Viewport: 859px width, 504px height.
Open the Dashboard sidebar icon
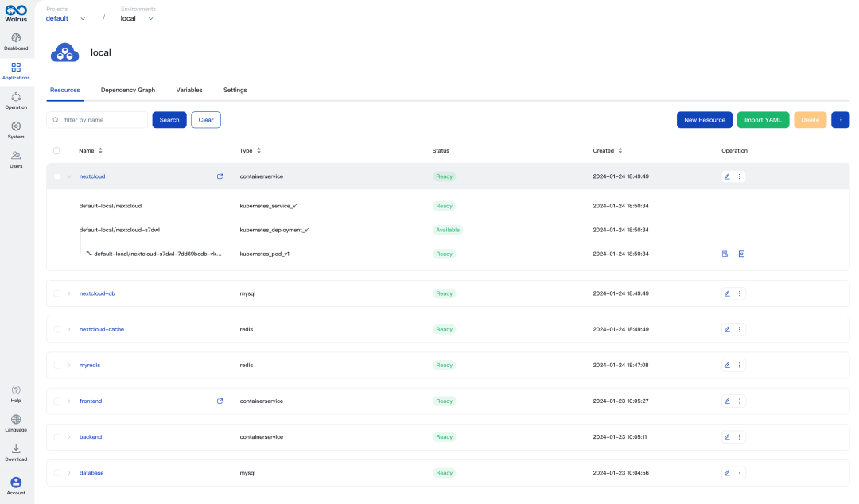(16, 41)
